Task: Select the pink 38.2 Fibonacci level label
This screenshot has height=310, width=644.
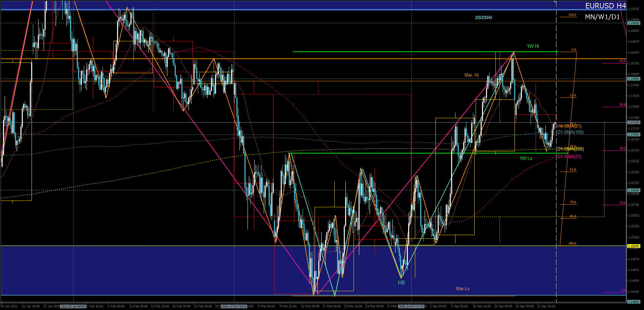Action: pyautogui.click(x=622, y=148)
